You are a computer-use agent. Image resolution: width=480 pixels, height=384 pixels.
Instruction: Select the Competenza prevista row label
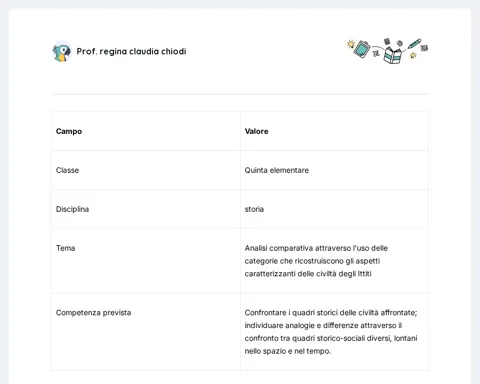coord(93,313)
